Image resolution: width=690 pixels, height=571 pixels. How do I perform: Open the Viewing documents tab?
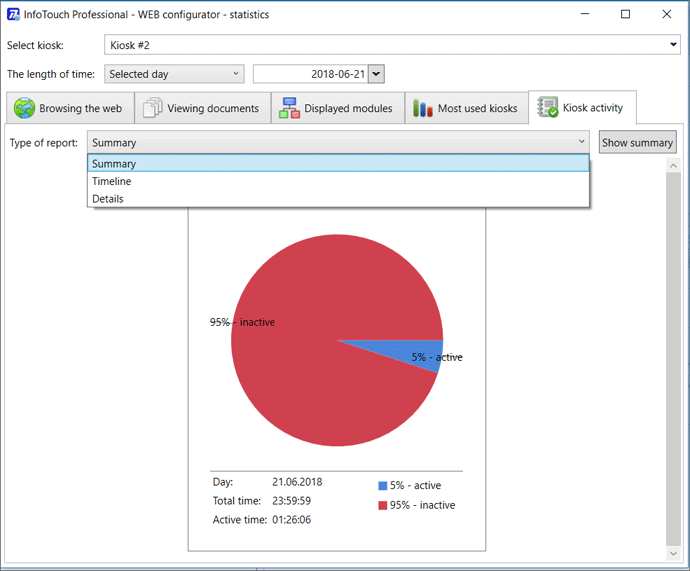(x=203, y=108)
